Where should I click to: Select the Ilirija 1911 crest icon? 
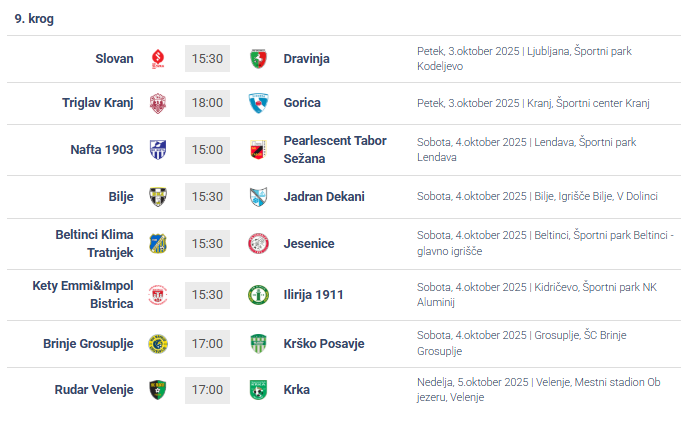click(258, 294)
